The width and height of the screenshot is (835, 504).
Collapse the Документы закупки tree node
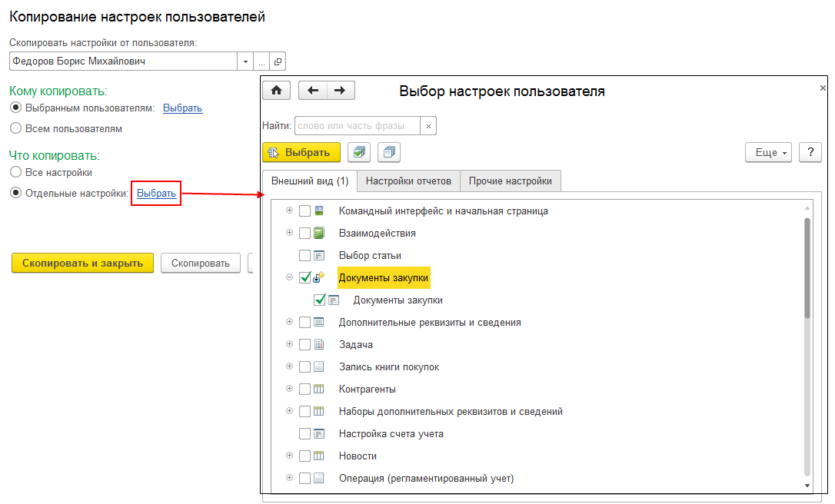tap(289, 278)
